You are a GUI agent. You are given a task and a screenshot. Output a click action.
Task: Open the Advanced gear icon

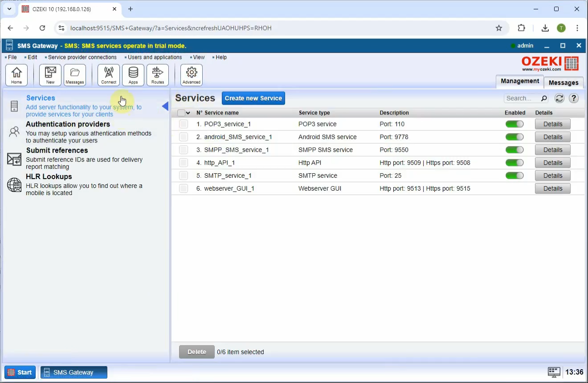pos(192,75)
